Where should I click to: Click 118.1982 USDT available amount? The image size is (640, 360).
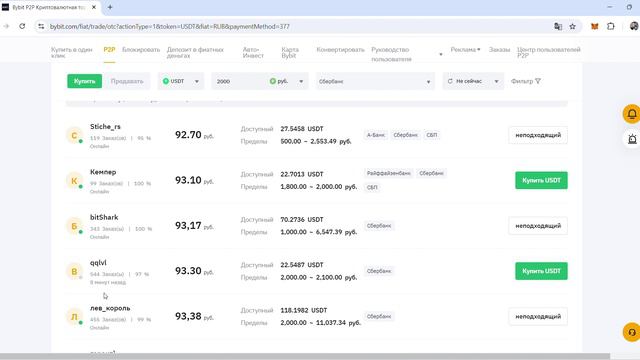pyautogui.click(x=304, y=310)
